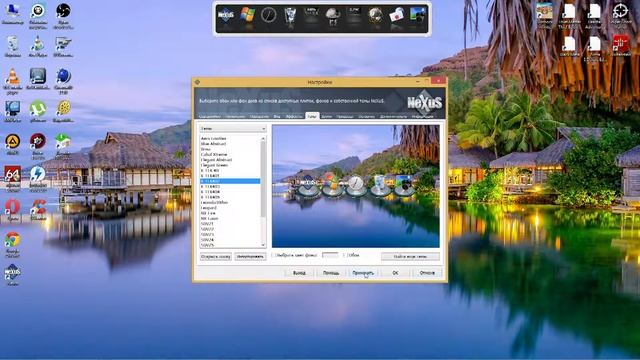The image size is (640, 360).
Task: Select 'Leopard' in the theme list
Action: 230,208
